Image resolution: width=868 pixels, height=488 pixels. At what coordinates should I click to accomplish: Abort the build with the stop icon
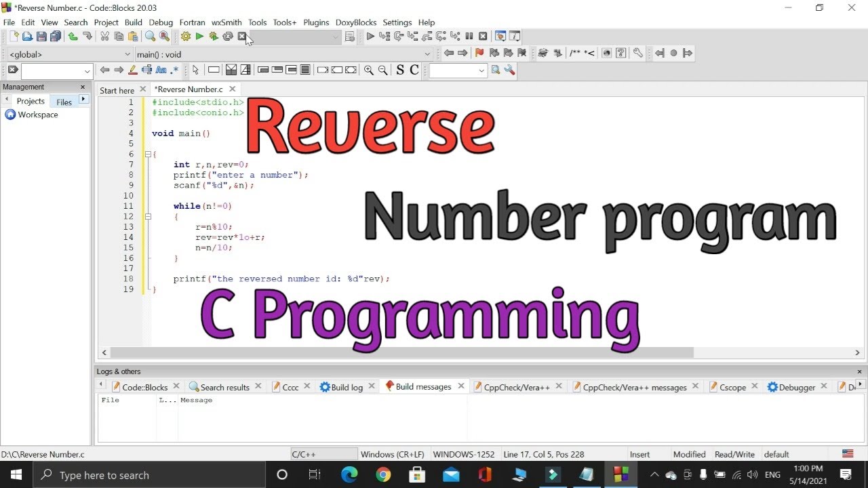point(241,37)
